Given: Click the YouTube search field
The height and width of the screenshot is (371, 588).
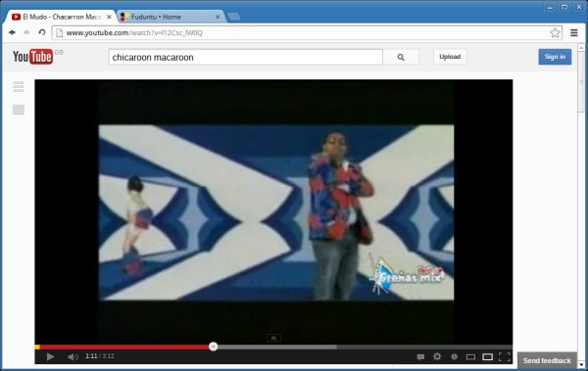Looking at the screenshot, I should click(246, 58).
